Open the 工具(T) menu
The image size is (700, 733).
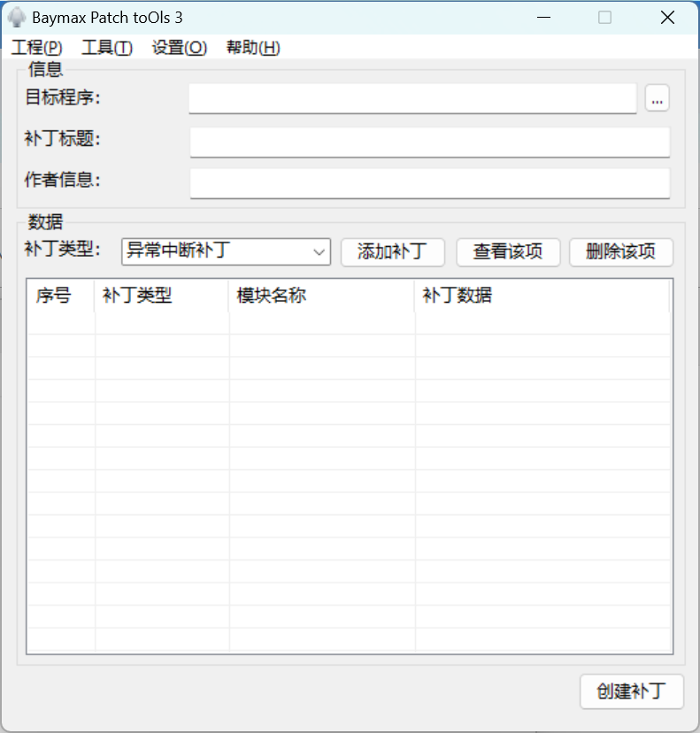(x=107, y=48)
